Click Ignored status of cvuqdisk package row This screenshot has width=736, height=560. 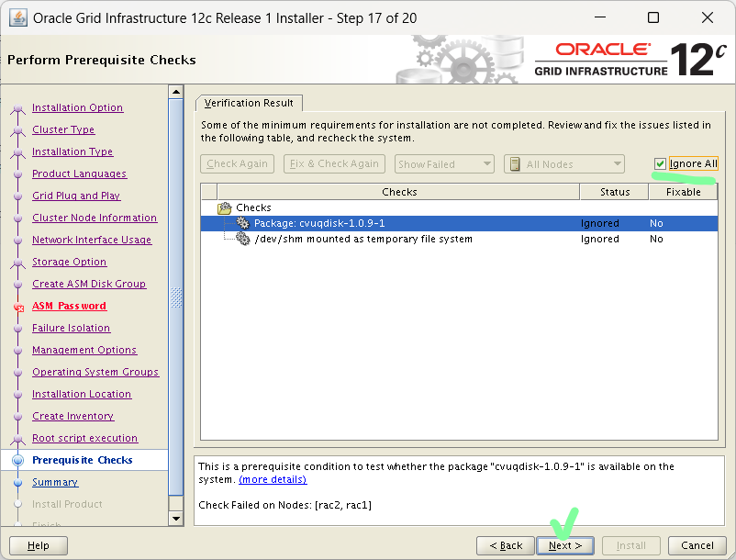(x=600, y=223)
